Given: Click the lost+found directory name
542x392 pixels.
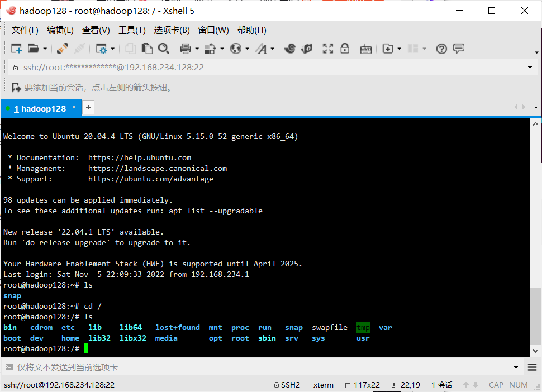Looking at the screenshot, I should tap(177, 328).
